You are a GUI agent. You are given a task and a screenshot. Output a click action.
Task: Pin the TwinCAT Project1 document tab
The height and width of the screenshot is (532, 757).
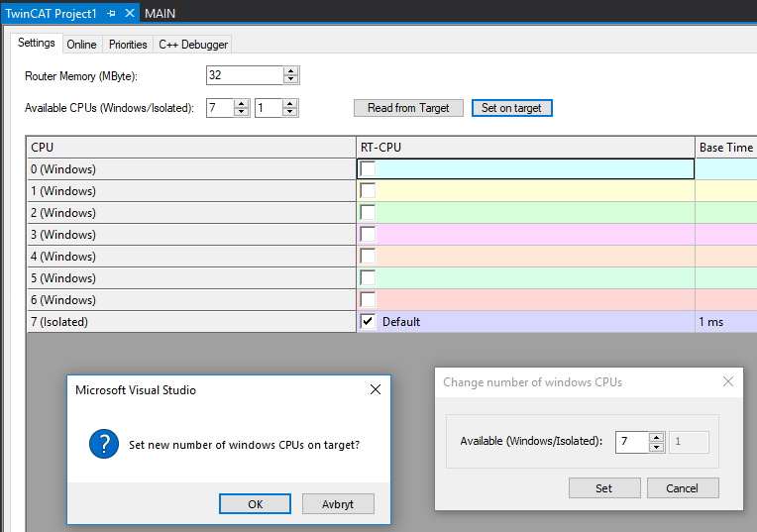click(x=112, y=14)
